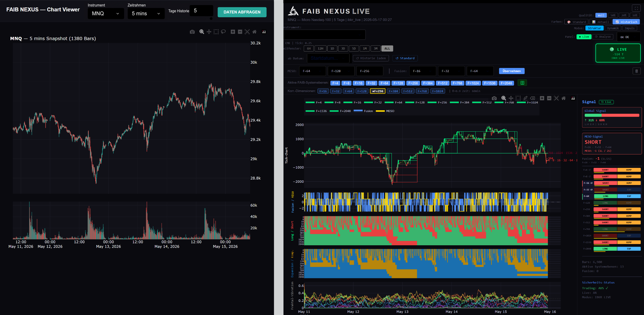Image resolution: width=644 pixels, height=315 pixels.
Task: Click the erase shape icon in tick chart toolbar
Action: [x=533, y=98]
